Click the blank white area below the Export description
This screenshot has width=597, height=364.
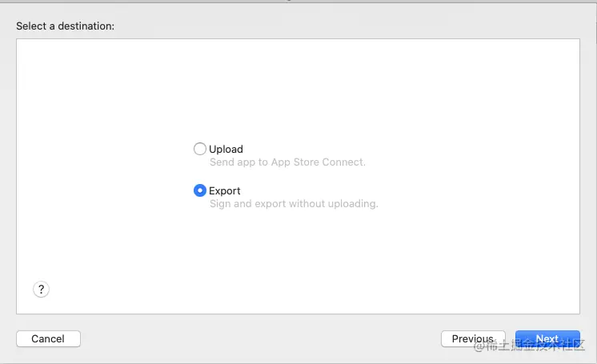[x=298, y=261]
